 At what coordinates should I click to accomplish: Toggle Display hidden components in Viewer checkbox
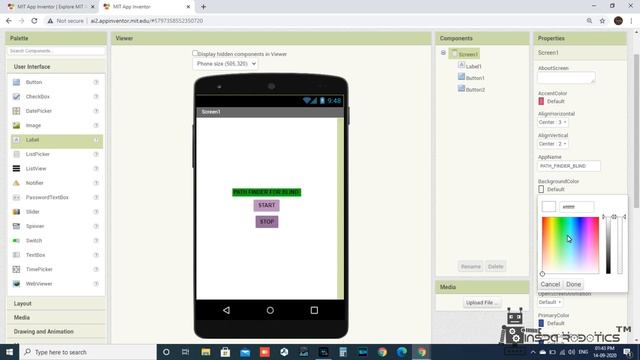pos(195,53)
